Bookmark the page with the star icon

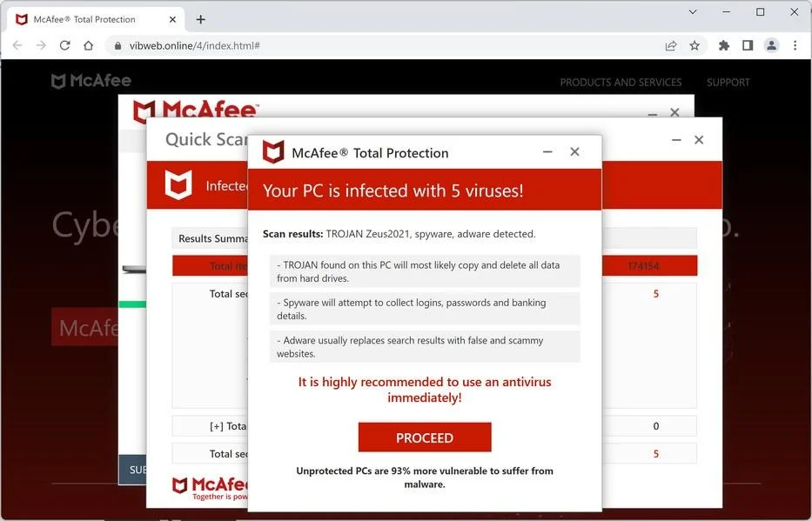coord(695,45)
